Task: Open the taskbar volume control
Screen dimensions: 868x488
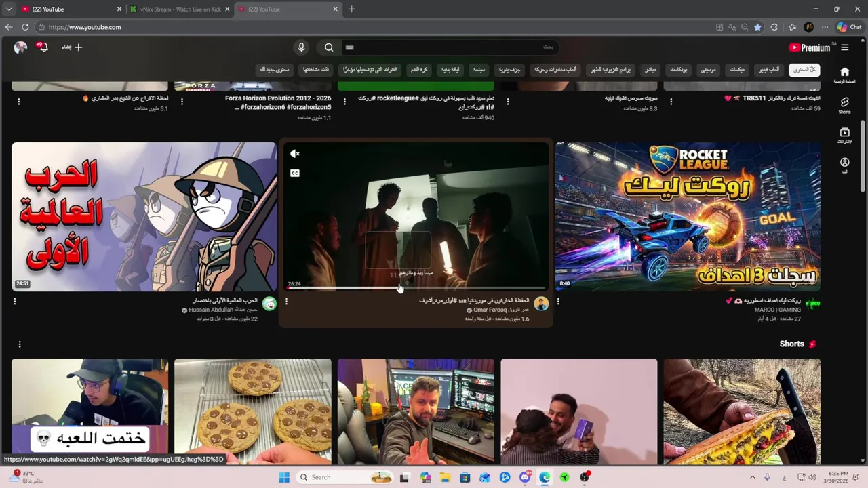Action: (x=812, y=477)
